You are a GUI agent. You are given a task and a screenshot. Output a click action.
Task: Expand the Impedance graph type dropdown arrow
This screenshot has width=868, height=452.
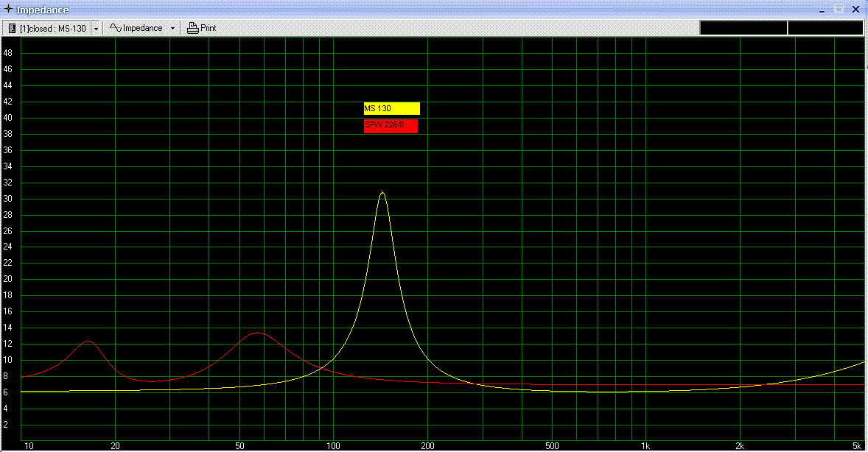coord(172,28)
